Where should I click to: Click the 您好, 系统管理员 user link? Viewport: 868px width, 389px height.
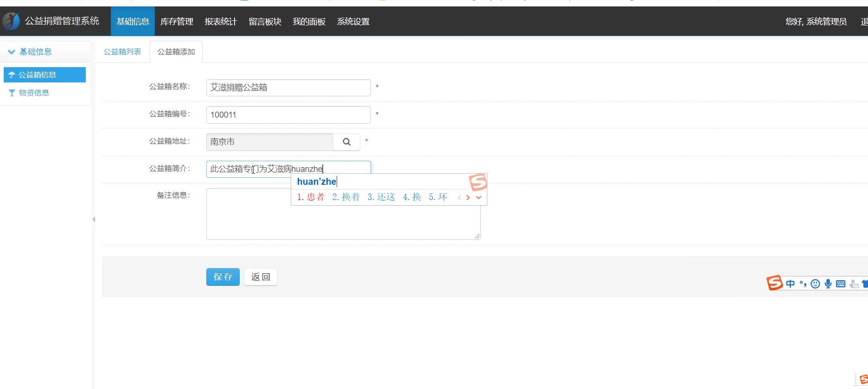point(816,21)
